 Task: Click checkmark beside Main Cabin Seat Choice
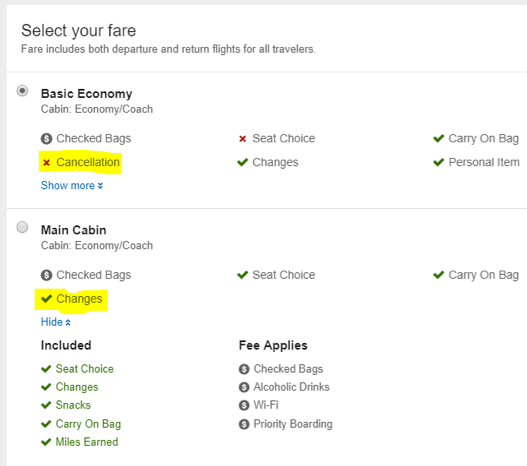[x=242, y=275]
